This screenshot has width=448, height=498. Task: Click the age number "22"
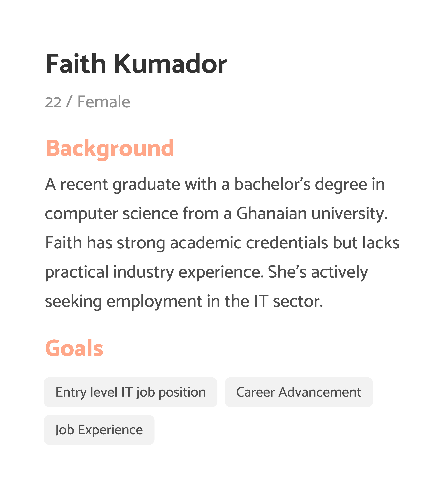53,102
